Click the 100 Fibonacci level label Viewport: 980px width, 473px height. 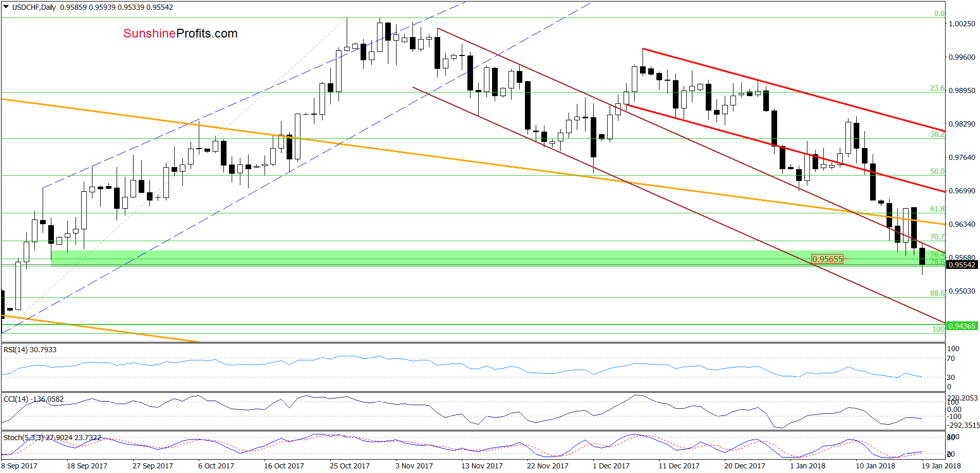click(938, 329)
